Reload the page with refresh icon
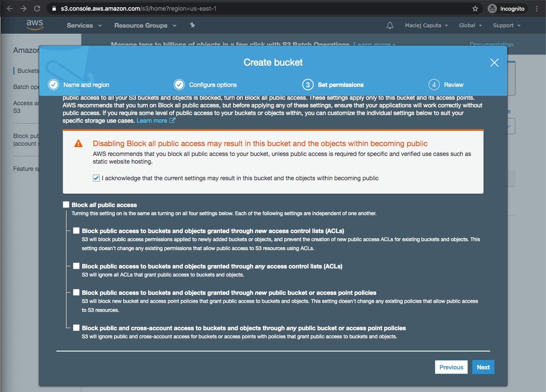Screen dimensions: 546x392 pos(37,9)
